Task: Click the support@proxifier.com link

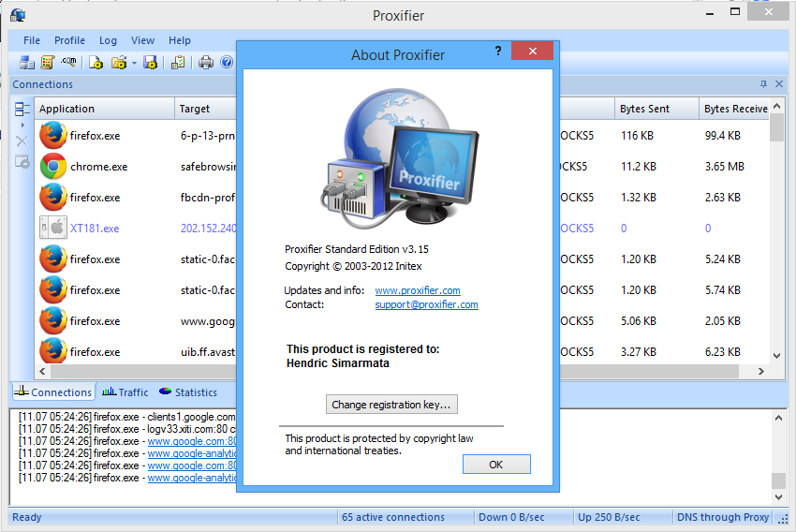Action: pos(426,304)
